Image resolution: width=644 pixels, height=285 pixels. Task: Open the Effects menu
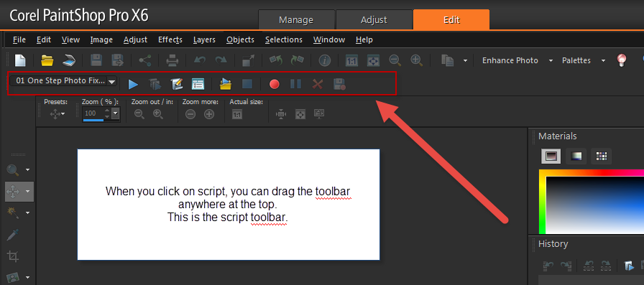point(170,39)
